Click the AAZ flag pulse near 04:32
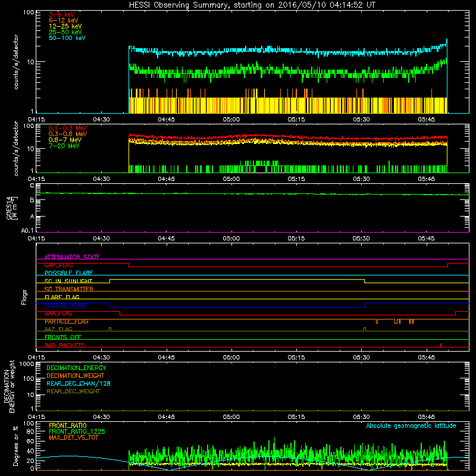This screenshot has width=476, height=476. coord(110,329)
